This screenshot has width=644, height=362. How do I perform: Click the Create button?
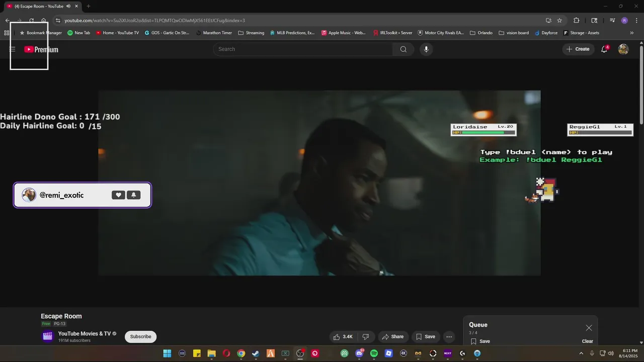[x=578, y=49]
